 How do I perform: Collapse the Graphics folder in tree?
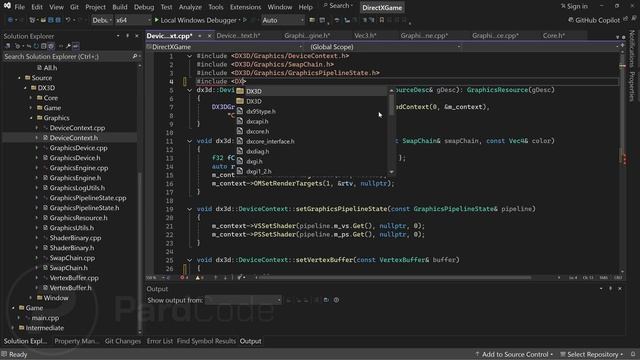(x=31, y=118)
